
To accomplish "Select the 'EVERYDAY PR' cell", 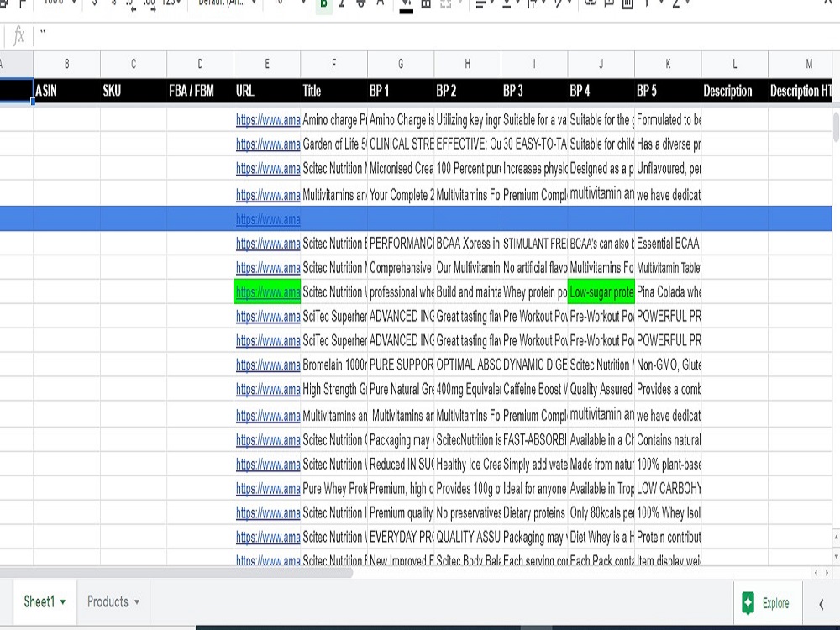I will click(x=400, y=537).
